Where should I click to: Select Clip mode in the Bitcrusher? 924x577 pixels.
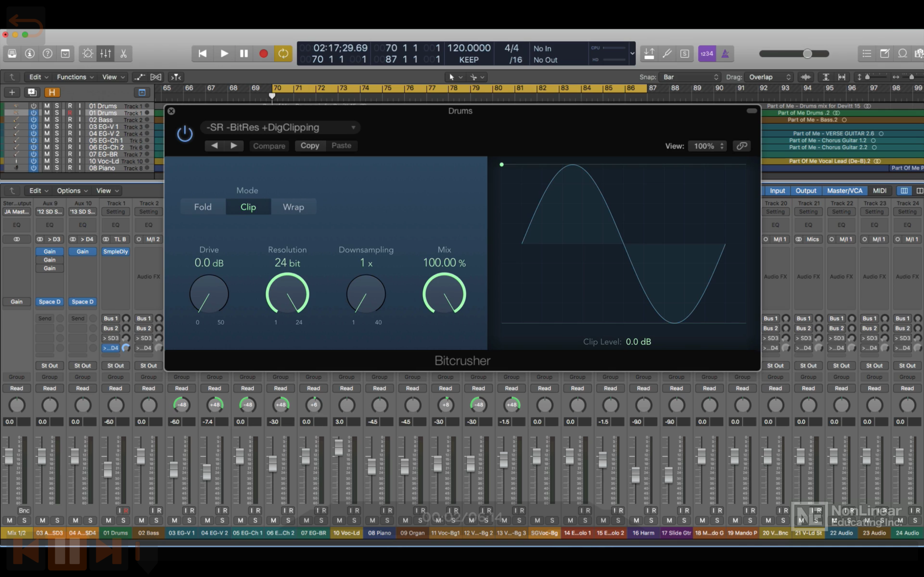(x=248, y=207)
